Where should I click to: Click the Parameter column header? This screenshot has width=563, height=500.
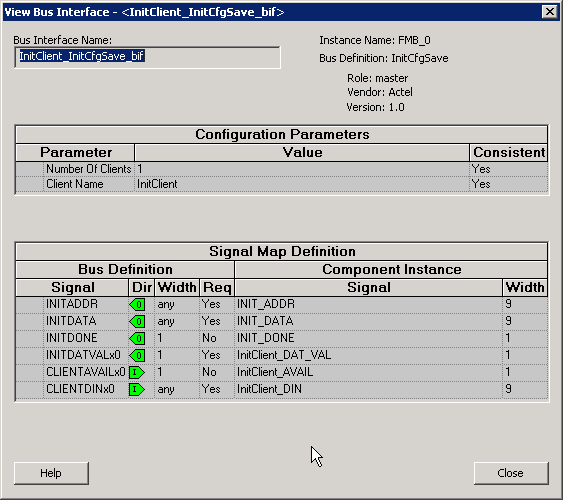(x=75, y=153)
